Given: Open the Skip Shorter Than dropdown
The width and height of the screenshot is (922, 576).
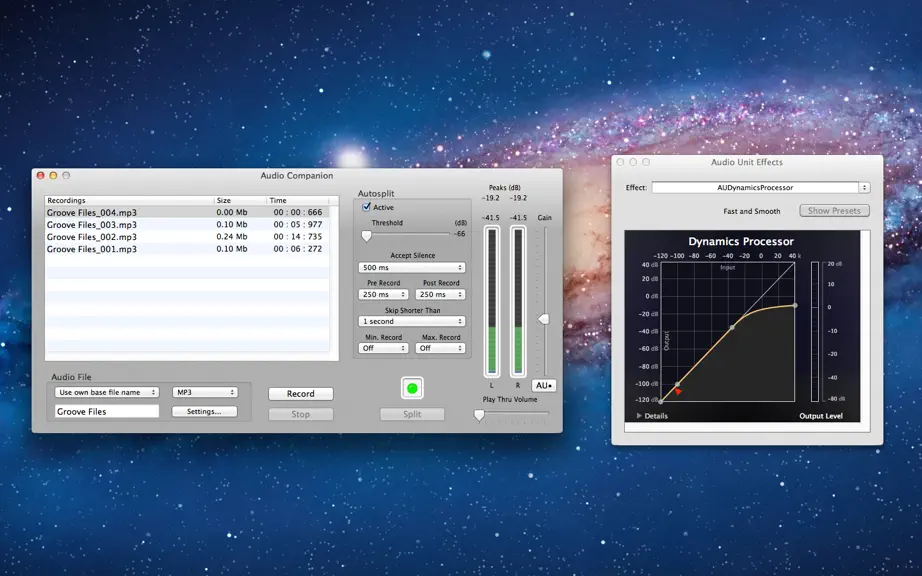Looking at the screenshot, I should 412,322.
